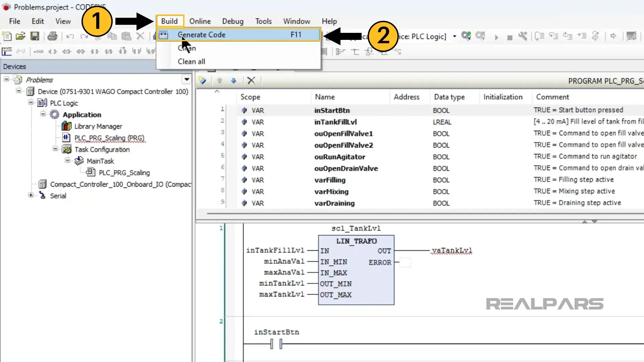Click the Paste clipboard icon
This screenshot has height=362, width=644.
tap(126, 36)
